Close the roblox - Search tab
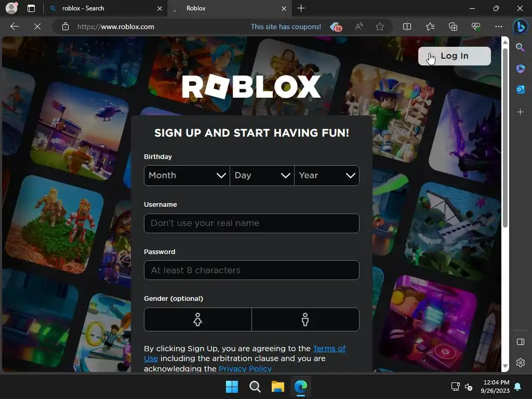Image resolution: width=532 pixels, height=399 pixels. point(159,8)
